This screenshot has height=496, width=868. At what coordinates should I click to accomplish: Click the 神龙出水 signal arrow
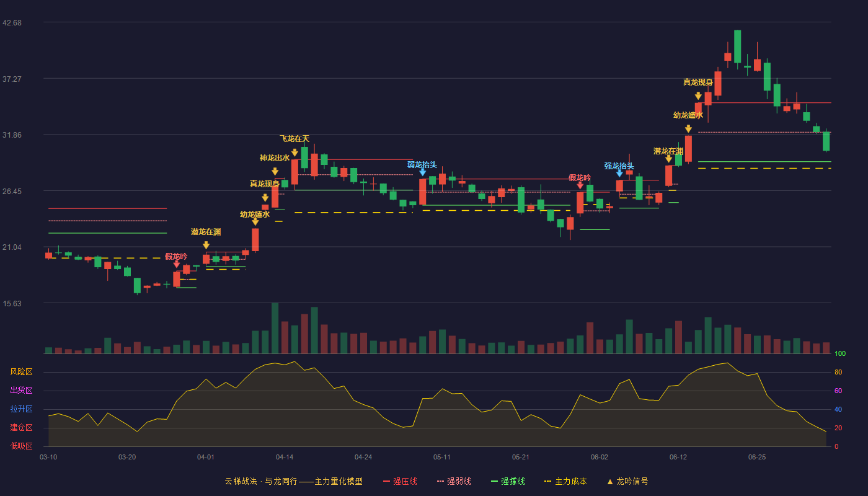(275, 172)
